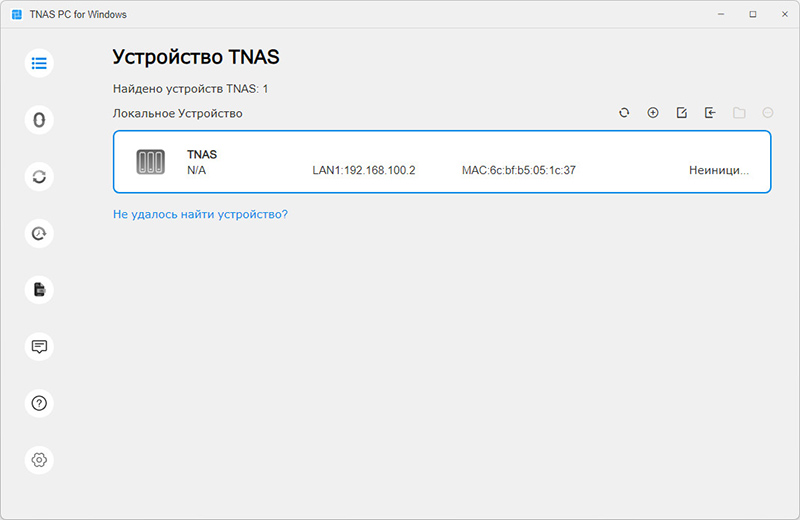Screen dimensions: 800x520
Task: Click the 'Не удалось найти устройство?' link
Action: pos(200,214)
